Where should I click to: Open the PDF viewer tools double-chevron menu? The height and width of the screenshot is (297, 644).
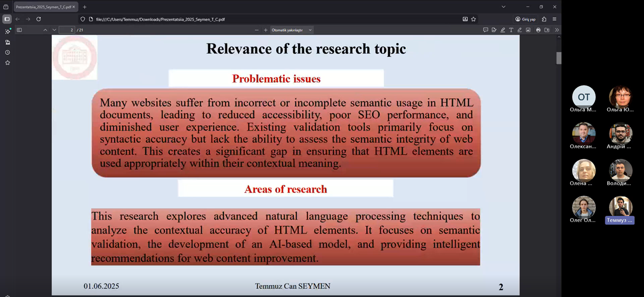(556, 30)
